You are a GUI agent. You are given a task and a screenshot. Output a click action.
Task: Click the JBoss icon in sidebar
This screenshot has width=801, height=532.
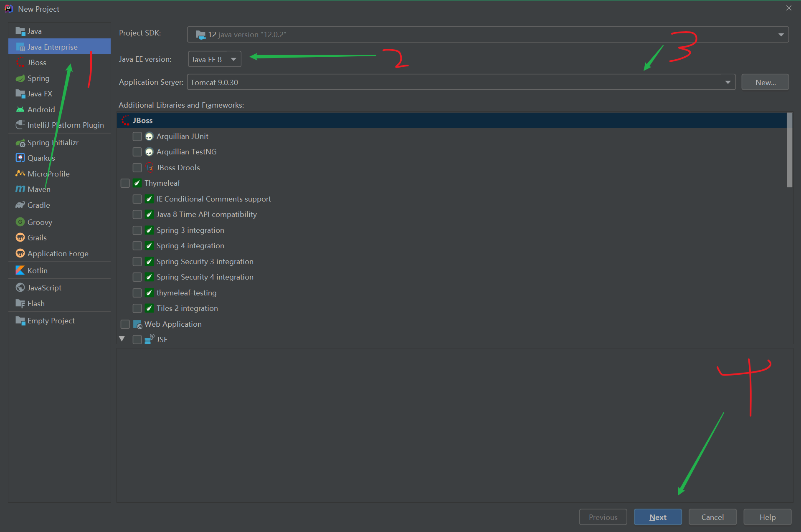pos(20,63)
